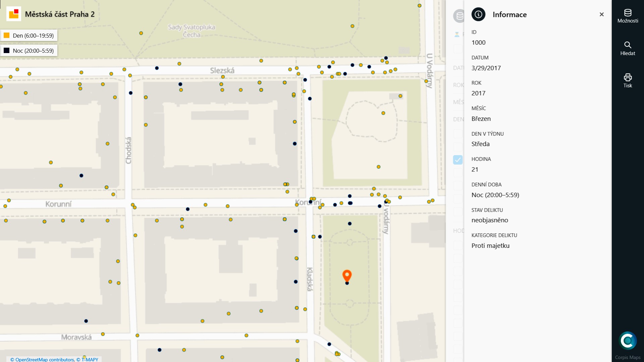Click the Slezská street label on map
Image resolution: width=644 pixels, height=362 pixels.
pos(222,71)
